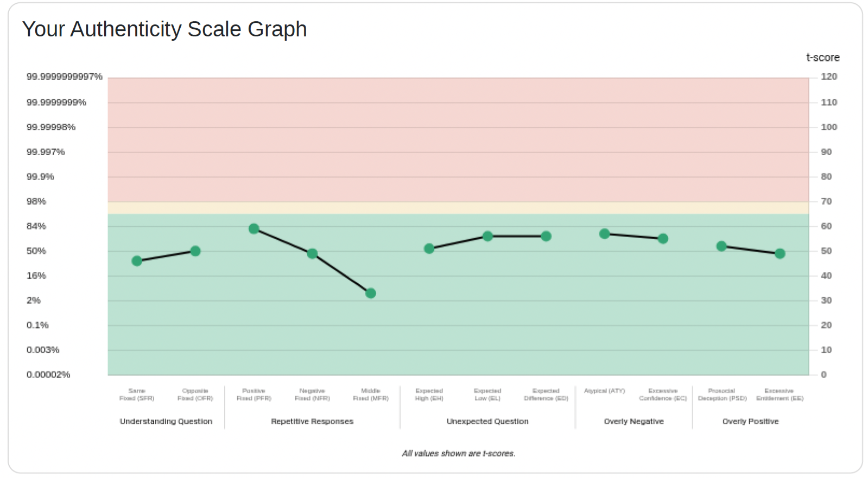Select the Expected Low (EL) data point
Image resolution: width=868 pixels, height=478 pixels.
(487, 237)
